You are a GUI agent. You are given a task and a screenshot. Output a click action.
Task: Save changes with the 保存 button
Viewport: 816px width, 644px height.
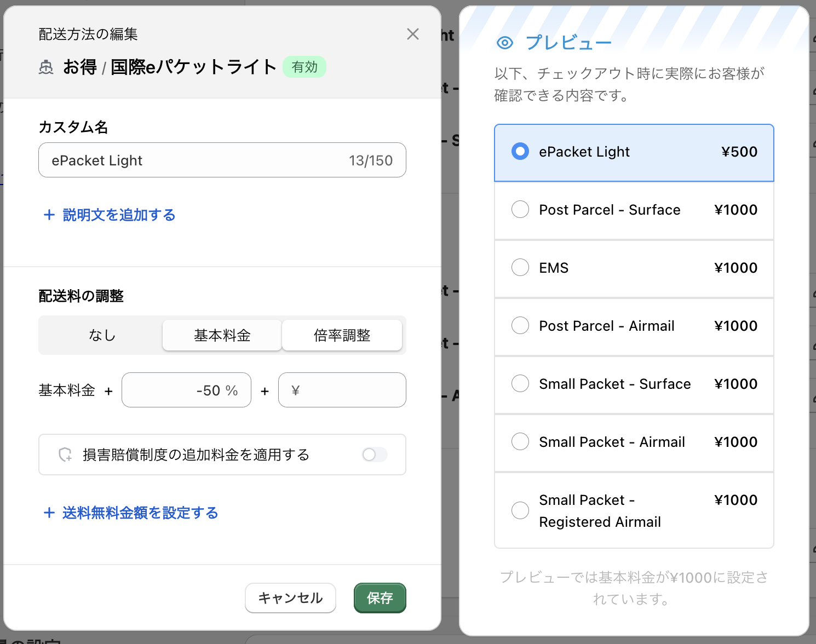(x=380, y=598)
